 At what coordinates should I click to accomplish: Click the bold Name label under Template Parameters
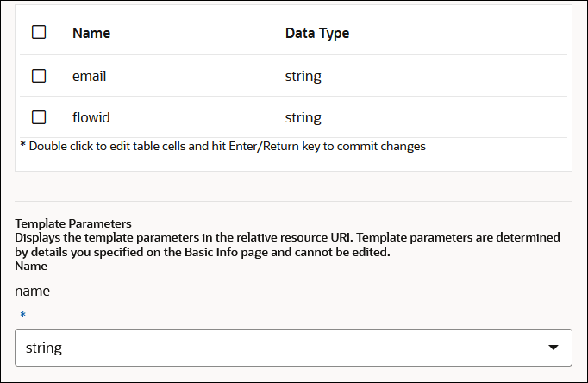pyautogui.click(x=32, y=266)
